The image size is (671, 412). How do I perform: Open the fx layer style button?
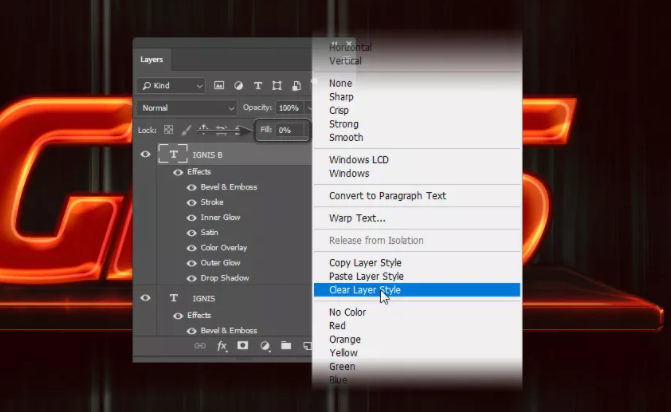(222, 346)
